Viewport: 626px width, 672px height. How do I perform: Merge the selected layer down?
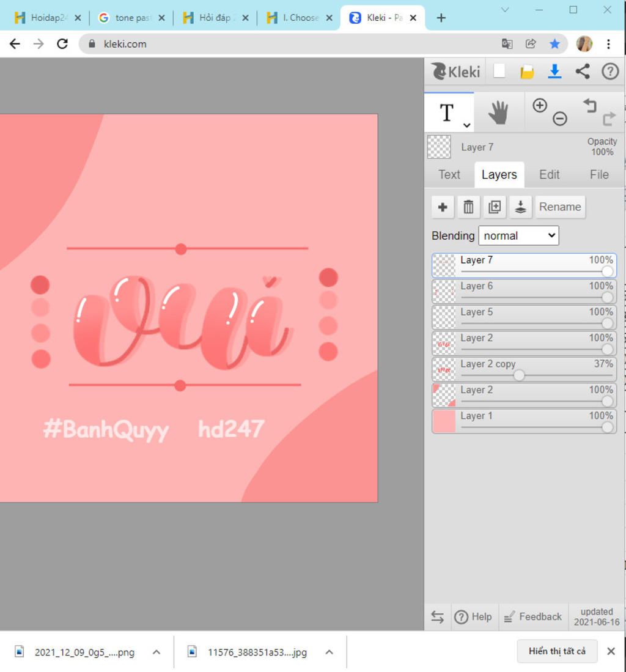click(520, 207)
